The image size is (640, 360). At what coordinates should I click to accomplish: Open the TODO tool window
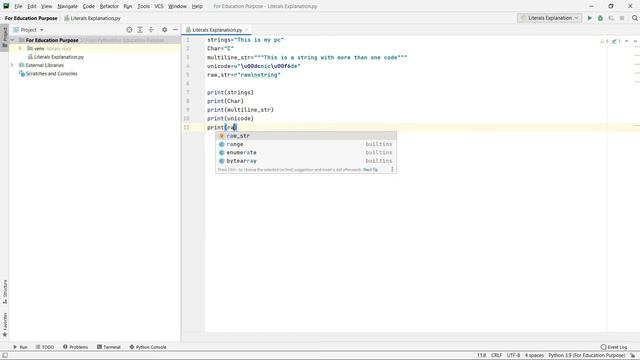point(44,347)
